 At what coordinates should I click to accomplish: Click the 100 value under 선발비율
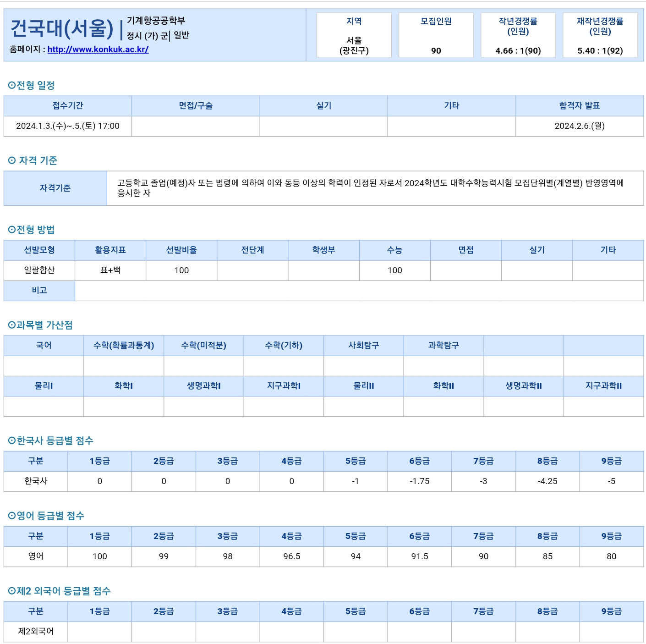point(181,270)
